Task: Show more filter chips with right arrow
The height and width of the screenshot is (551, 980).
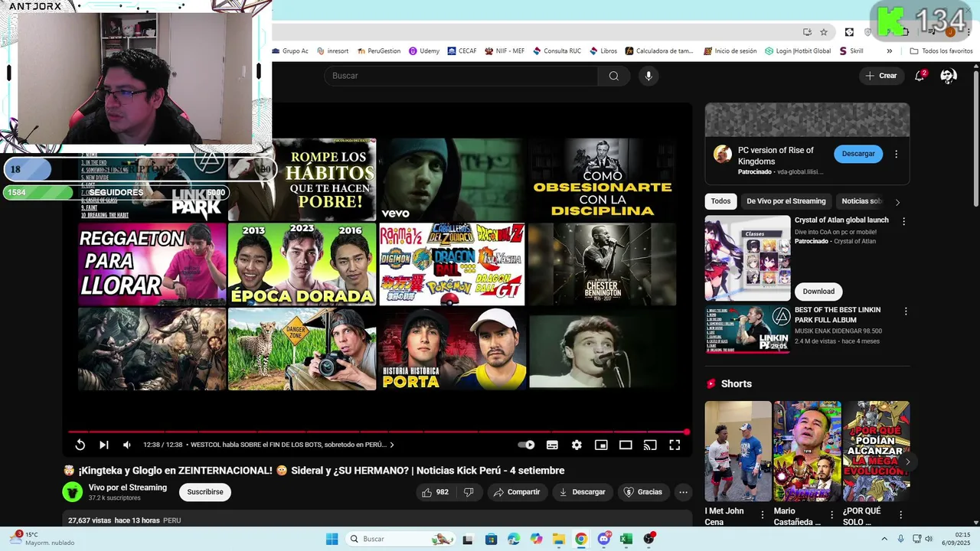Action: pos(897,202)
